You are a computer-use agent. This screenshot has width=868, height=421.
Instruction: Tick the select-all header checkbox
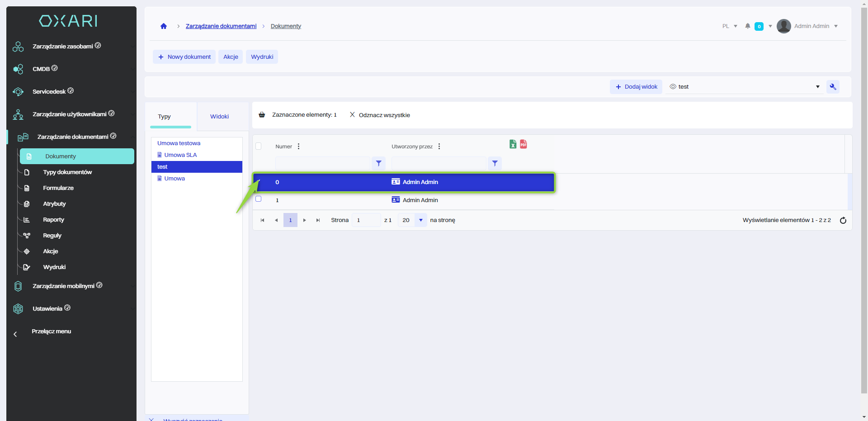[259, 146]
